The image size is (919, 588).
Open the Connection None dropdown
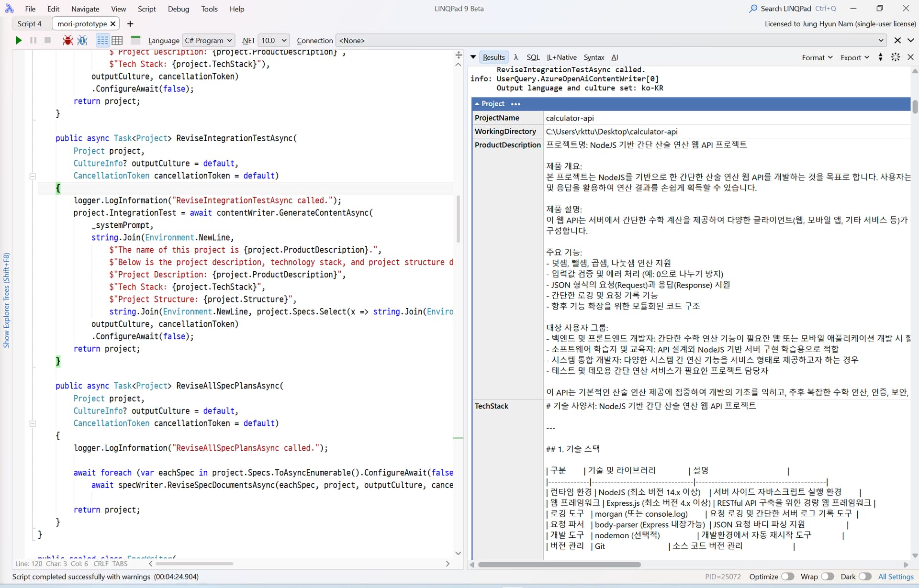[611, 40]
